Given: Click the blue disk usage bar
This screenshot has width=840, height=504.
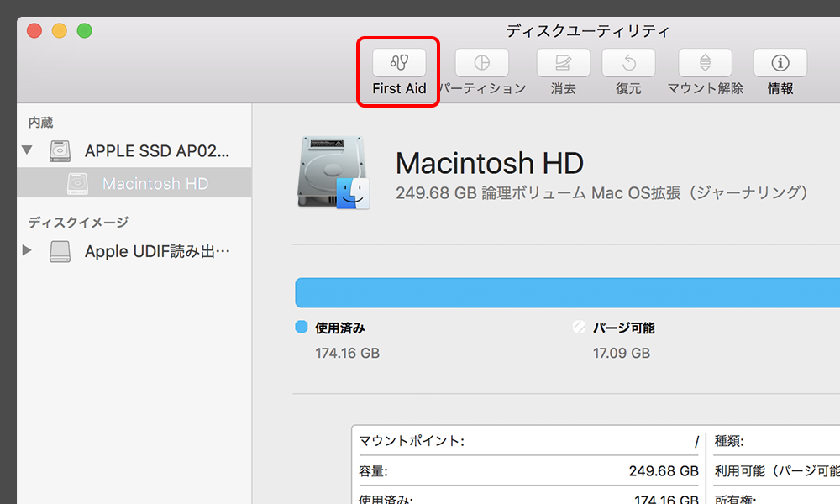Looking at the screenshot, I should point(567,292).
